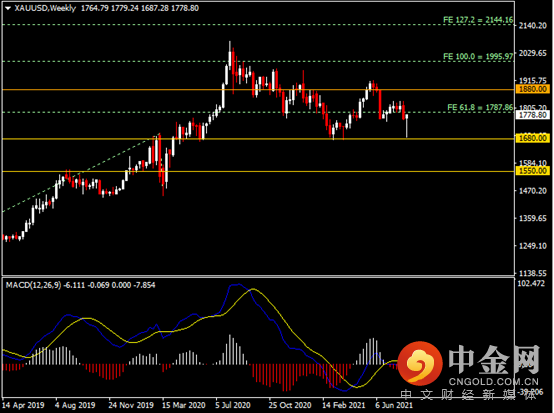Click the yellow 1550.00 price tag
Viewport: 554px width, 413px height.
(533, 171)
